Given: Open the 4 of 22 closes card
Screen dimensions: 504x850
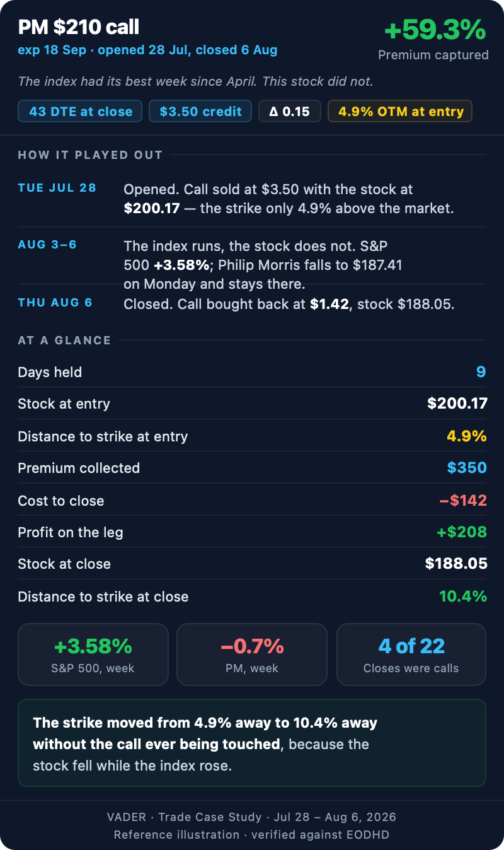Looking at the screenshot, I should [x=411, y=654].
